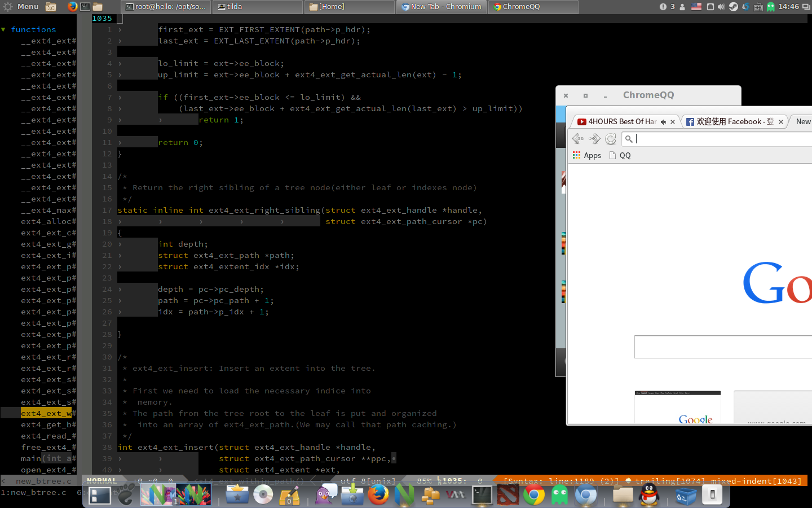This screenshot has width=812, height=508.
Task: Switch to the [Home] taskbar window
Action: [x=350, y=7]
